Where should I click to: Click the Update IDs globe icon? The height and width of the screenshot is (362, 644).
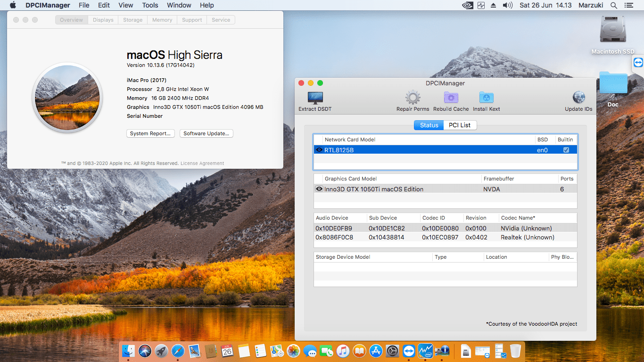click(578, 98)
